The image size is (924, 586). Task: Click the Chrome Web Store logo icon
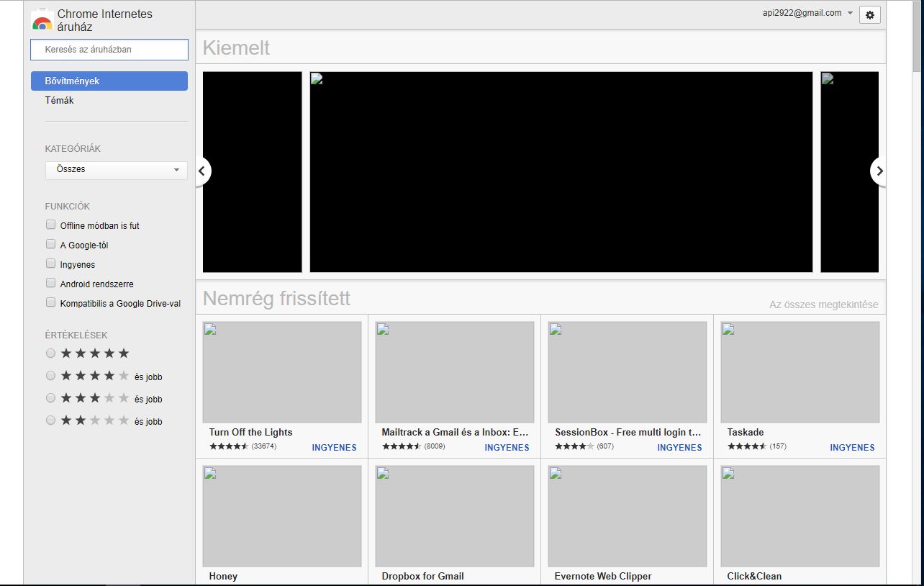point(42,19)
